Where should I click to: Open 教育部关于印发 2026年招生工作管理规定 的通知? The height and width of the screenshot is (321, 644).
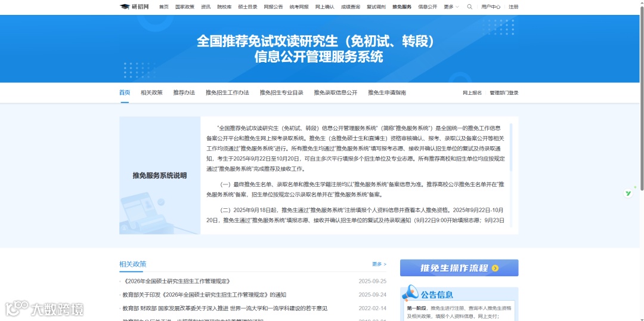pos(204,295)
